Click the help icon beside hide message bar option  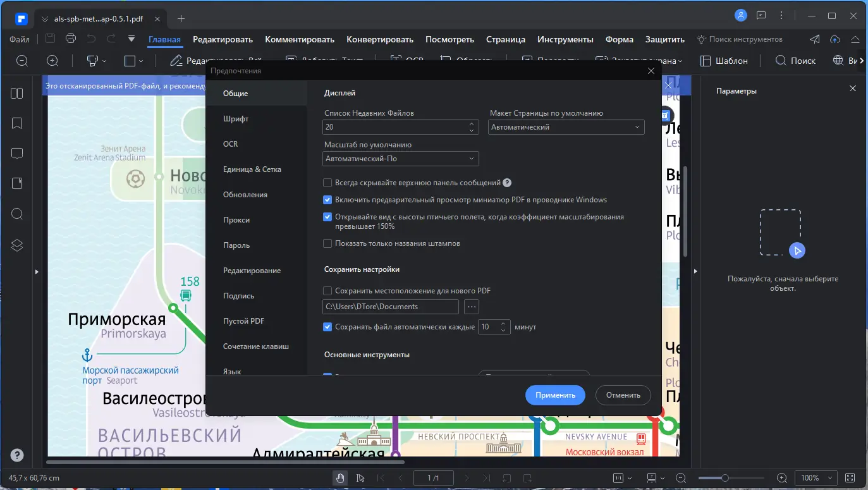(507, 183)
